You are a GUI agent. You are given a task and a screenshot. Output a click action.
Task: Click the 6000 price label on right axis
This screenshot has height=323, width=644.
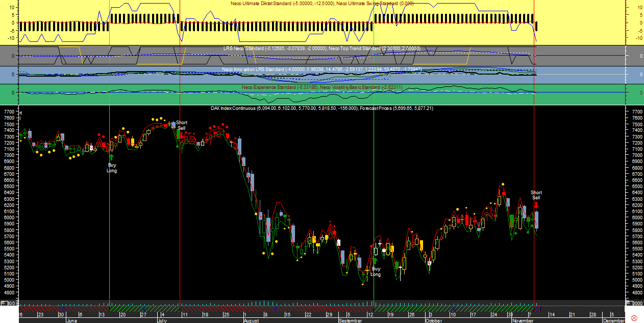point(637,218)
